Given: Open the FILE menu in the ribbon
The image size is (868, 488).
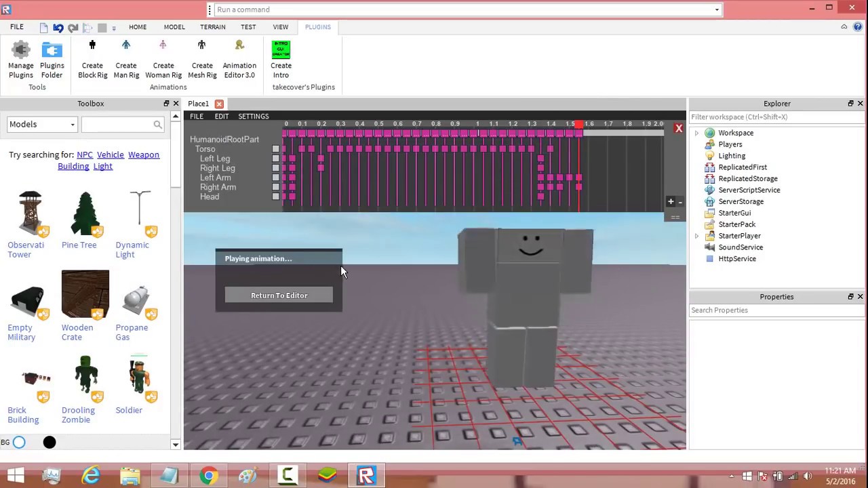Looking at the screenshot, I should coord(17,27).
